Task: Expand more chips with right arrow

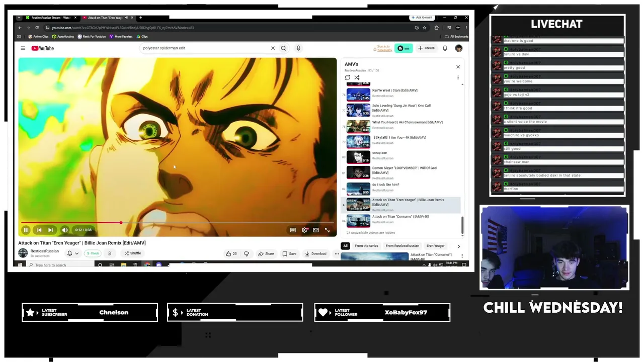Action: pos(458,246)
